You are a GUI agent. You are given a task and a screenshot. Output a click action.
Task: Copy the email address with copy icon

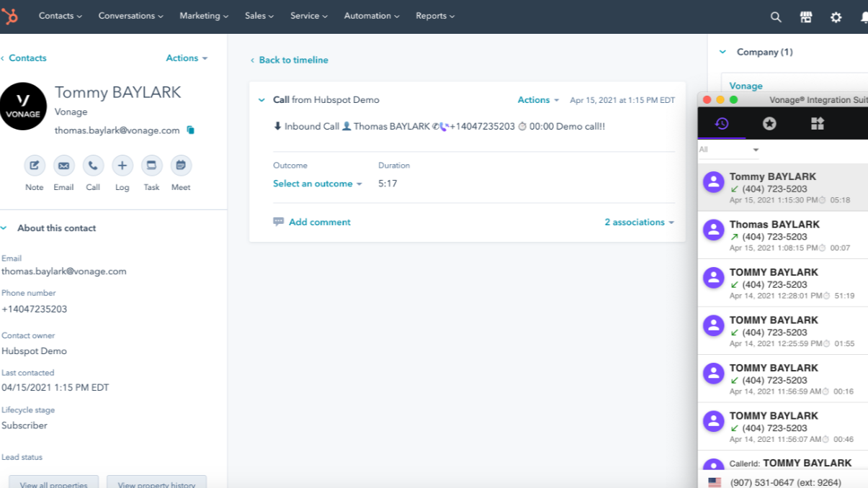pyautogui.click(x=190, y=130)
